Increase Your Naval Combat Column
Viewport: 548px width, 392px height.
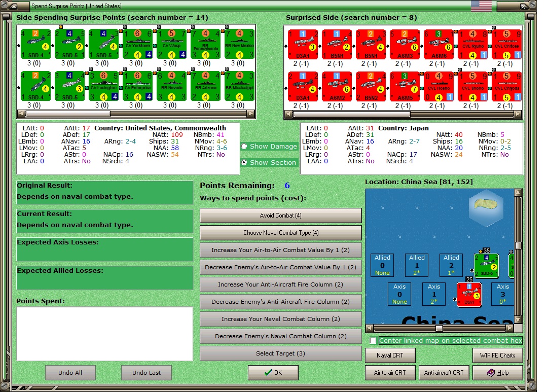click(x=281, y=319)
